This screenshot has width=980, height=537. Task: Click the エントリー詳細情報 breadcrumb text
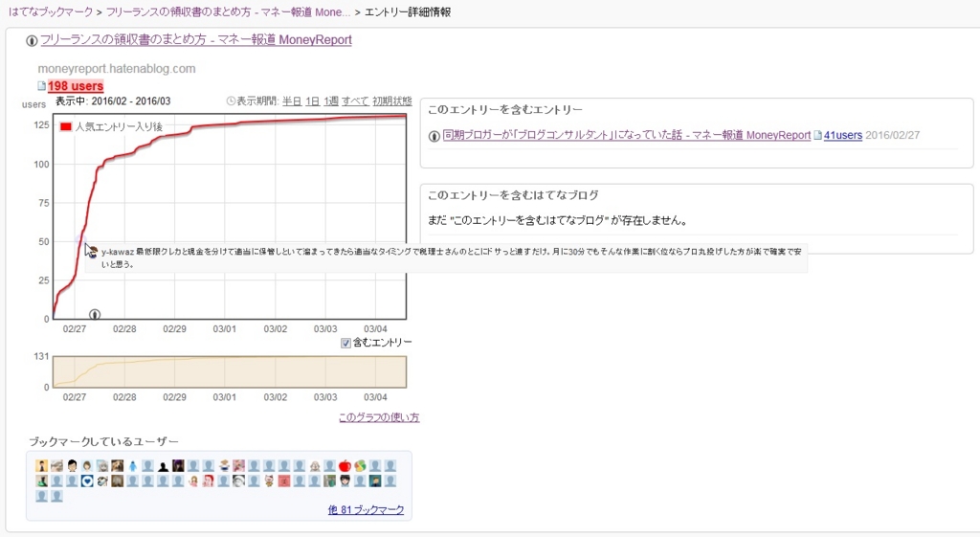pos(408,11)
